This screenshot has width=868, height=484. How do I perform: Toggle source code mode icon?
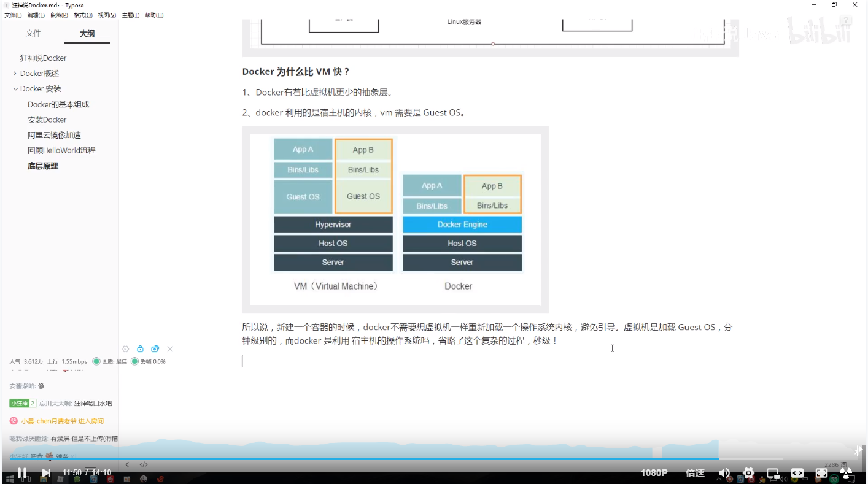tap(144, 464)
